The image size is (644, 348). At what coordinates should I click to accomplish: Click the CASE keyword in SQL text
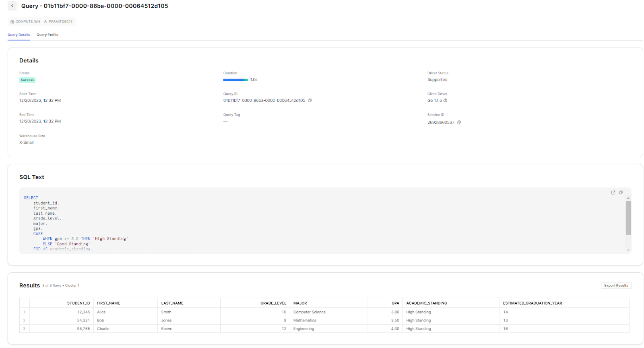pyautogui.click(x=38, y=234)
